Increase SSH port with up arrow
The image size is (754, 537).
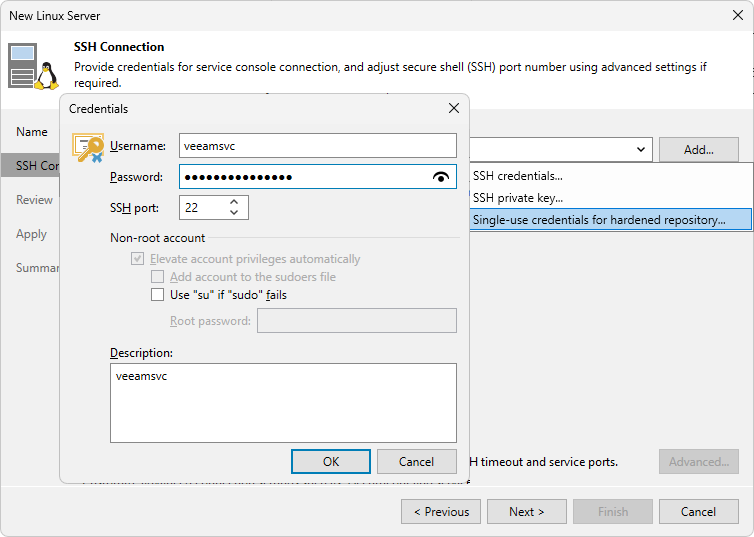click(234, 202)
